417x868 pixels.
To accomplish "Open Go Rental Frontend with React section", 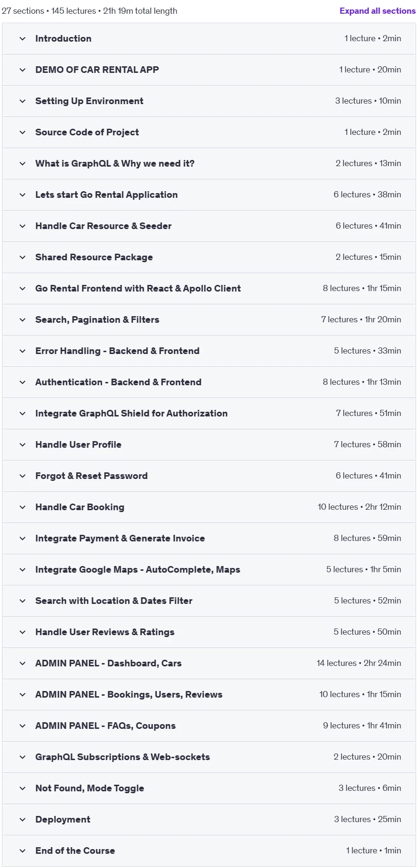I will [209, 289].
